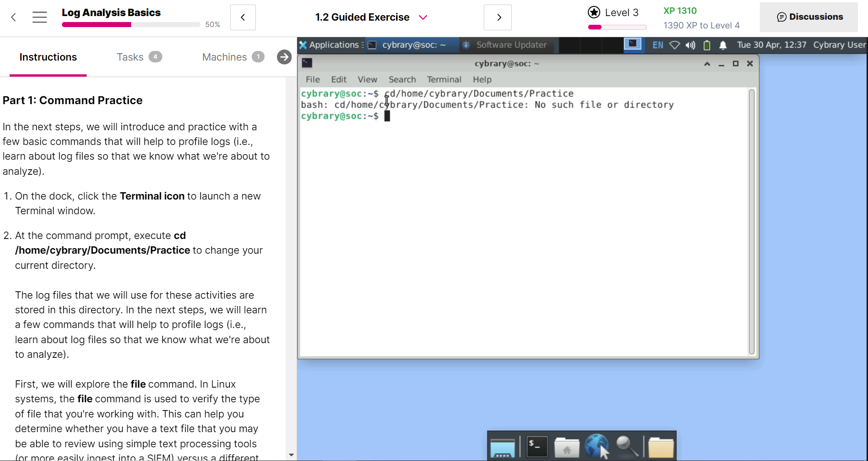Click the Terminal icon in the dock

[x=536, y=446]
